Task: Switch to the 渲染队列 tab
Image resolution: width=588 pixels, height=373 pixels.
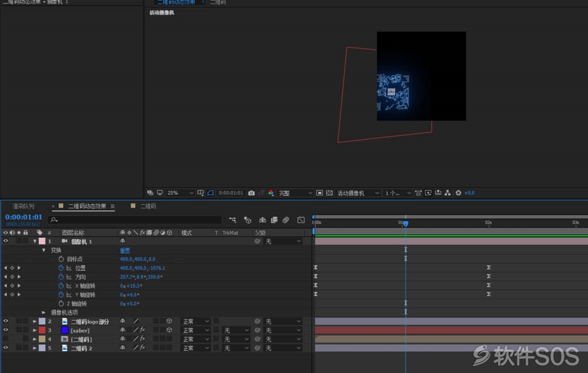Action: [24, 207]
